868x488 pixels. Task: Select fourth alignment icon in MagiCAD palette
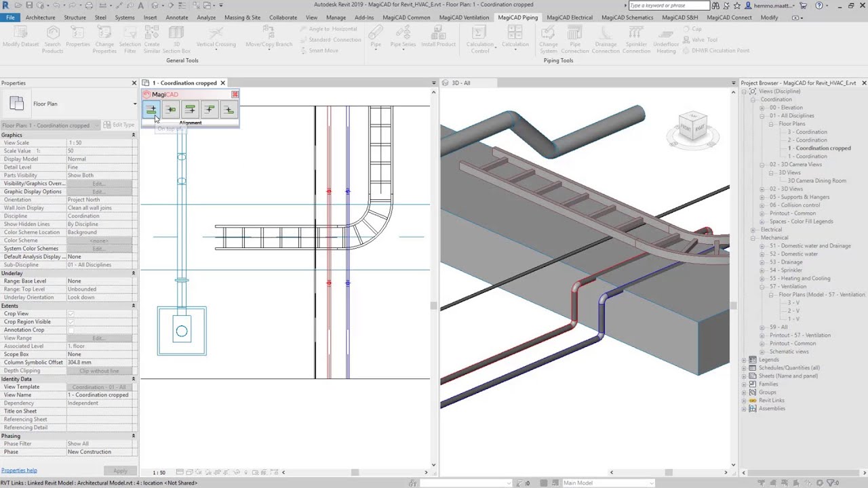(210, 109)
